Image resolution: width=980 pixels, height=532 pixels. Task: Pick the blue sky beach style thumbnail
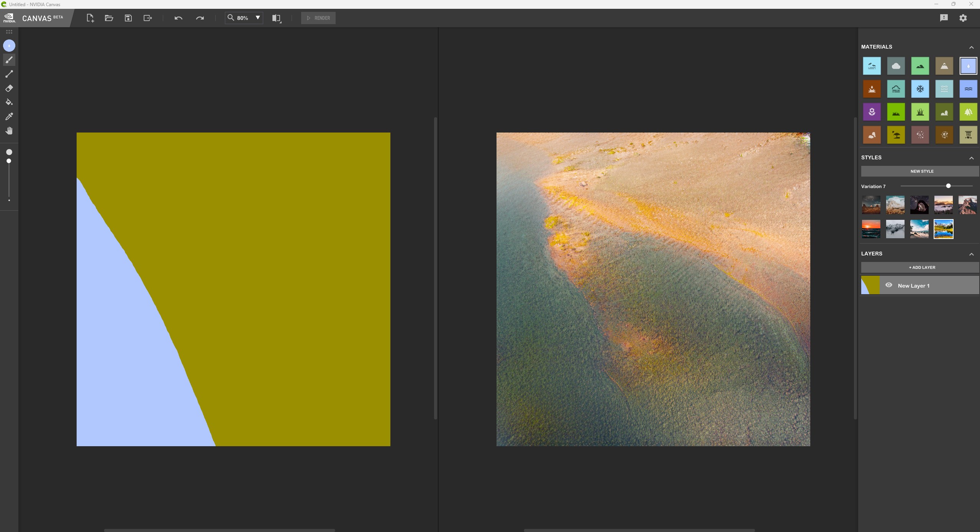pyautogui.click(x=919, y=229)
